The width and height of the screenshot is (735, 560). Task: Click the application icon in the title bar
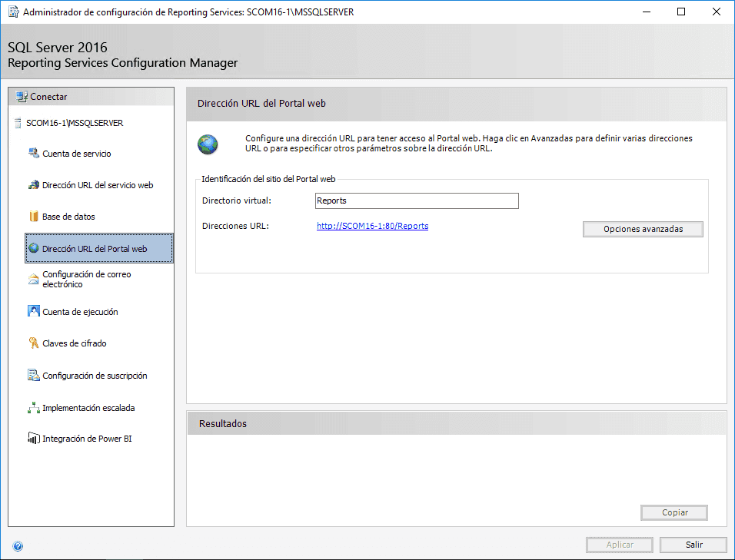(14, 12)
